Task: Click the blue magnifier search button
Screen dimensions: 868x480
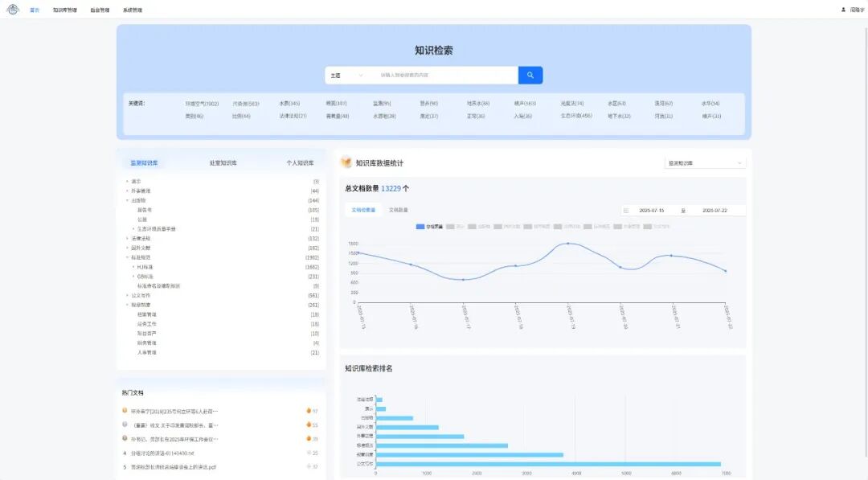Action: [x=530, y=74]
